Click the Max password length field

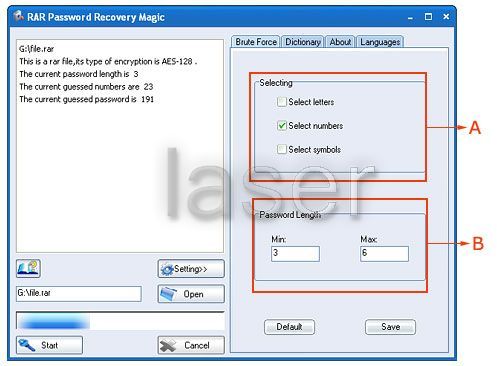coord(384,254)
